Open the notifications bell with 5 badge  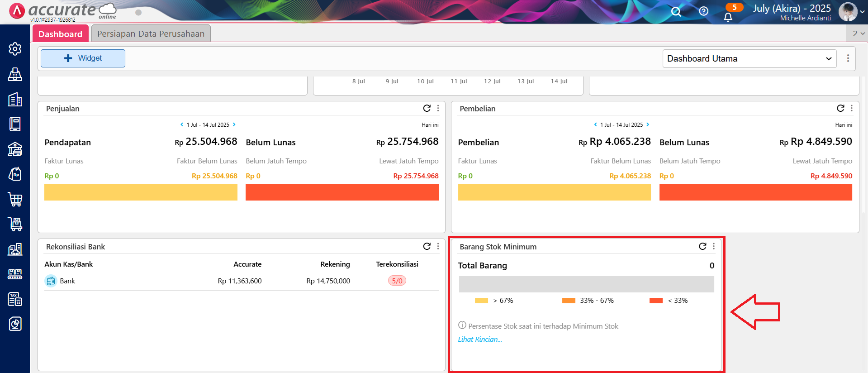728,17
